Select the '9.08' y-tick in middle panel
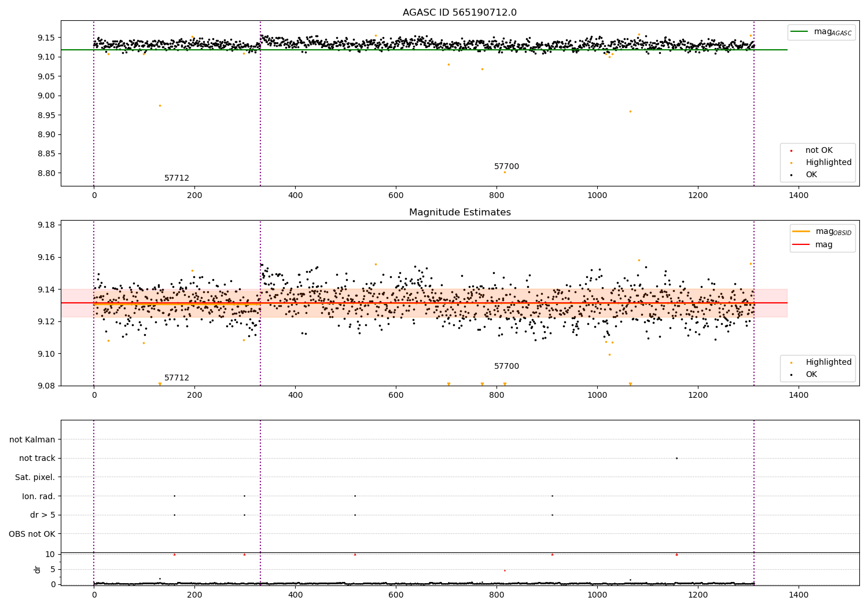This screenshot has width=868, height=608. click(46, 386)
